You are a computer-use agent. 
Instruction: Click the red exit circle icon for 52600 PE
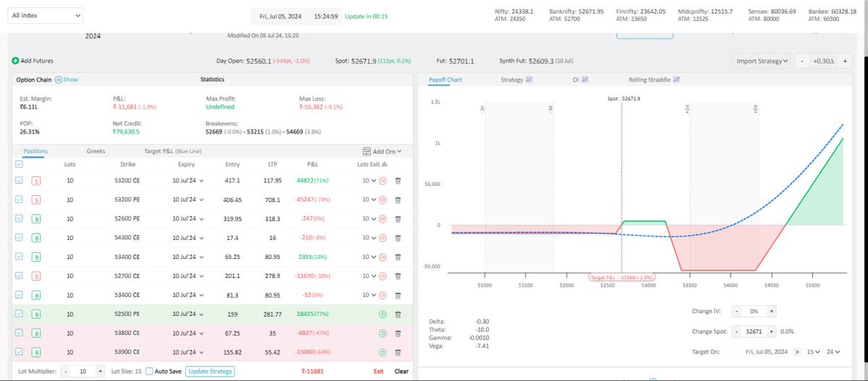pos(383,218)
